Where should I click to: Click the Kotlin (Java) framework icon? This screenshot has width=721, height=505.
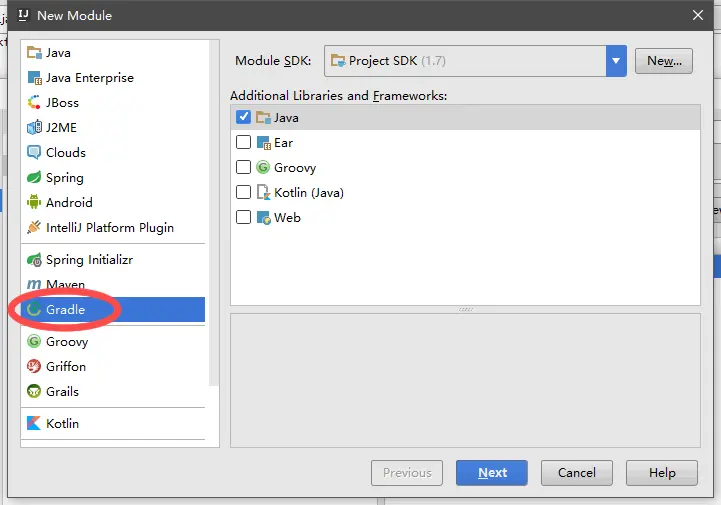tap(263, 192)
